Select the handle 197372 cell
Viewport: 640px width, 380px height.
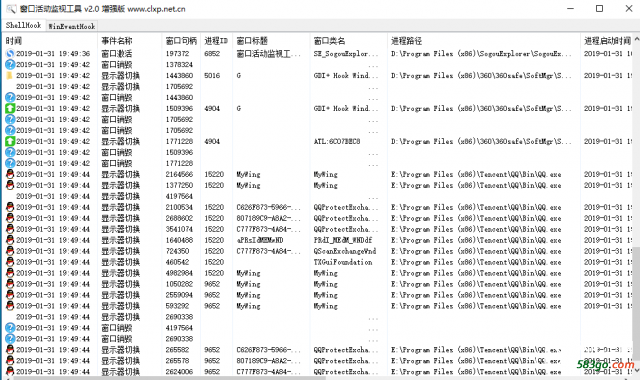coord(177,53)
